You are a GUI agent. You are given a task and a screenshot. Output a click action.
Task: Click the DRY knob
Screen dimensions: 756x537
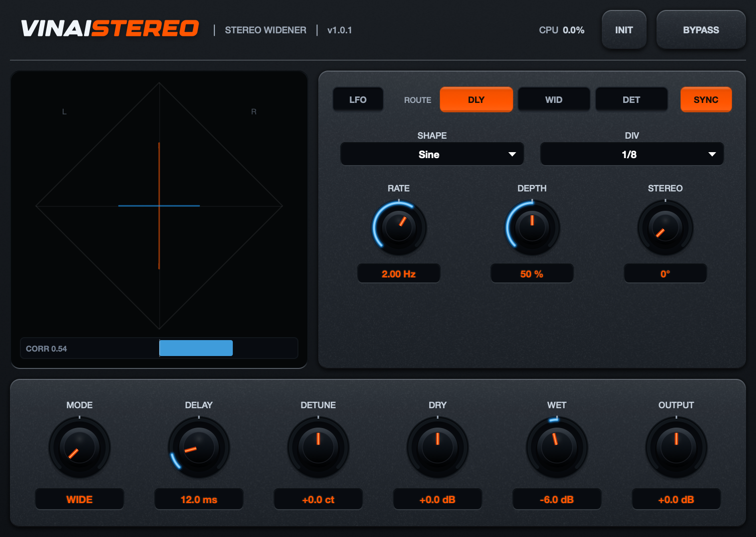[x=438, y=447]
